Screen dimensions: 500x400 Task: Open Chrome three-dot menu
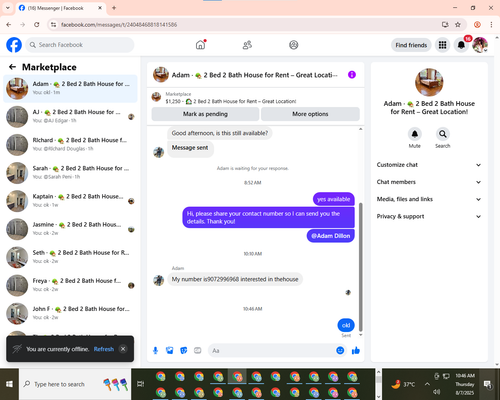click(491, 24)
